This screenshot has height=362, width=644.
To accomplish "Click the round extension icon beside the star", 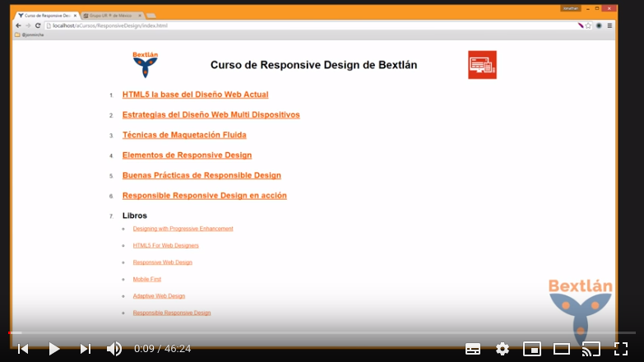I will (x=599, y=26).
